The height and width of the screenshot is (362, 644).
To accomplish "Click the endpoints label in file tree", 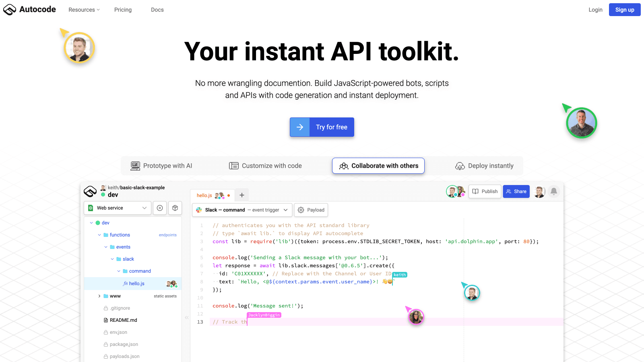I will click(x=168, y=235).
